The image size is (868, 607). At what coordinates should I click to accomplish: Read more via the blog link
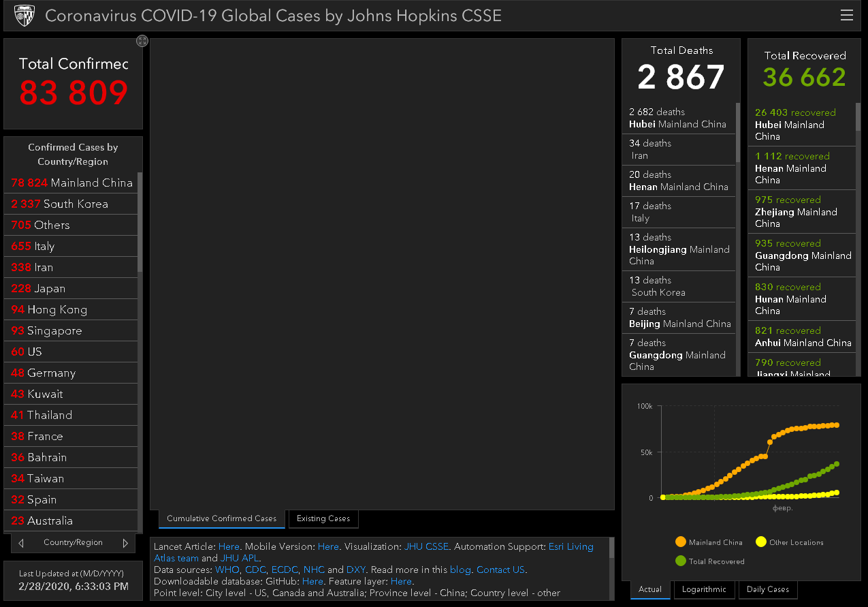click(x=460, y=570)
